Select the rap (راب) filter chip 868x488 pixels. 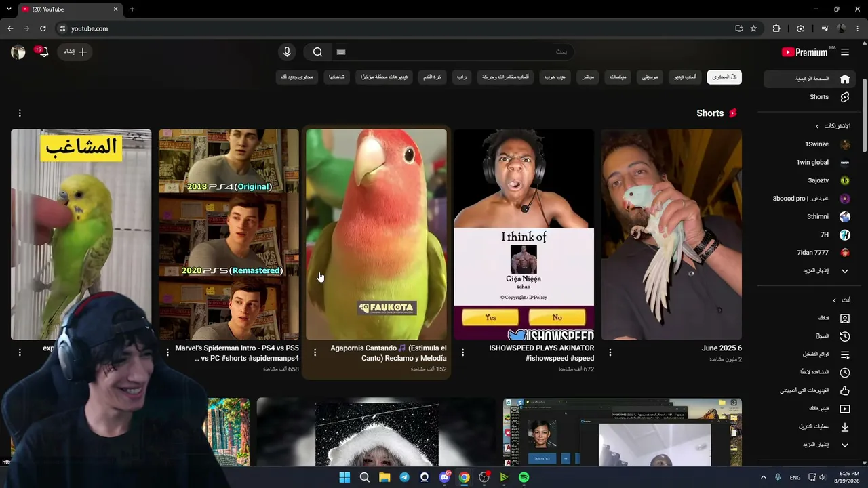[x=462, y=77]
